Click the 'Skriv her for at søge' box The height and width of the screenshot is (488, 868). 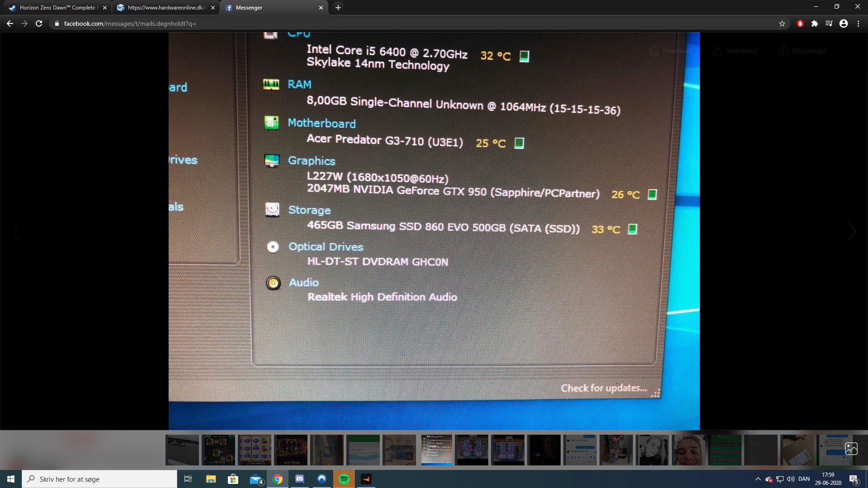tap(99, 479)
